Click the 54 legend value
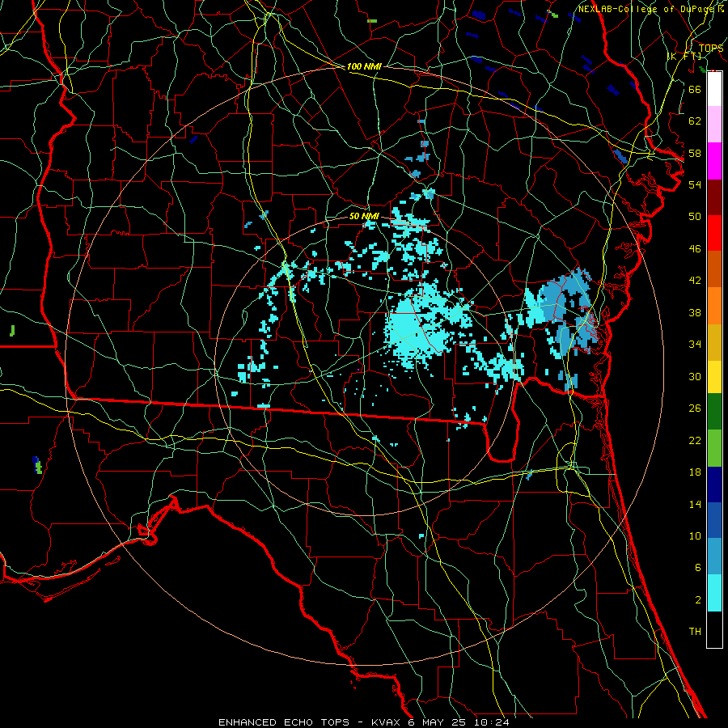This screenshot has width=728, height=728. pyautogui.click(x=695, y=184)
